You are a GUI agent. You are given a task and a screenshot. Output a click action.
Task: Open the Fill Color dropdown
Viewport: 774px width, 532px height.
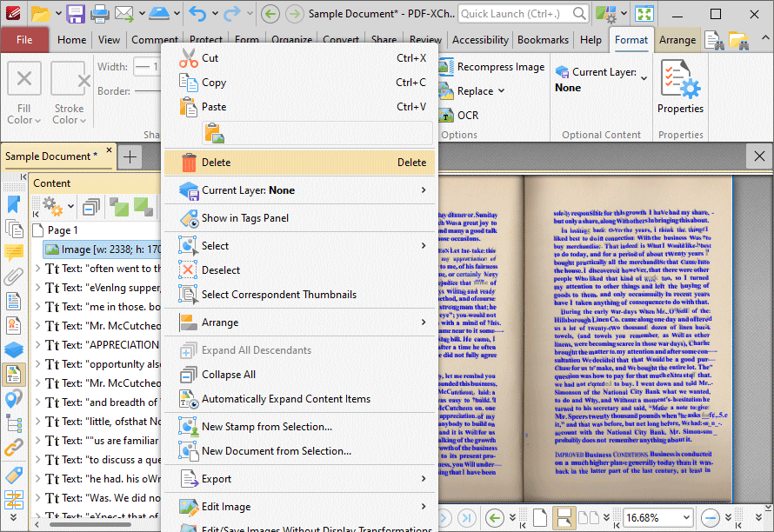pyautogui.click(x=23, y=114)
